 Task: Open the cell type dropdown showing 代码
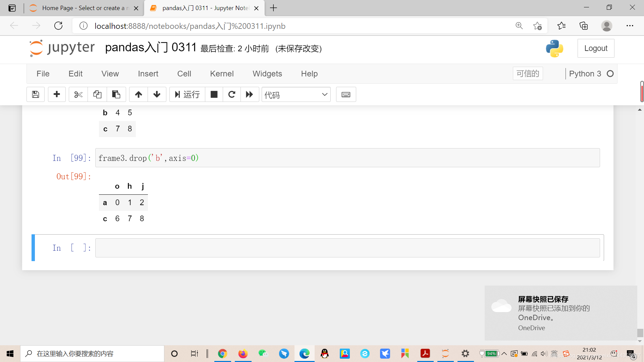coord(296,94)
